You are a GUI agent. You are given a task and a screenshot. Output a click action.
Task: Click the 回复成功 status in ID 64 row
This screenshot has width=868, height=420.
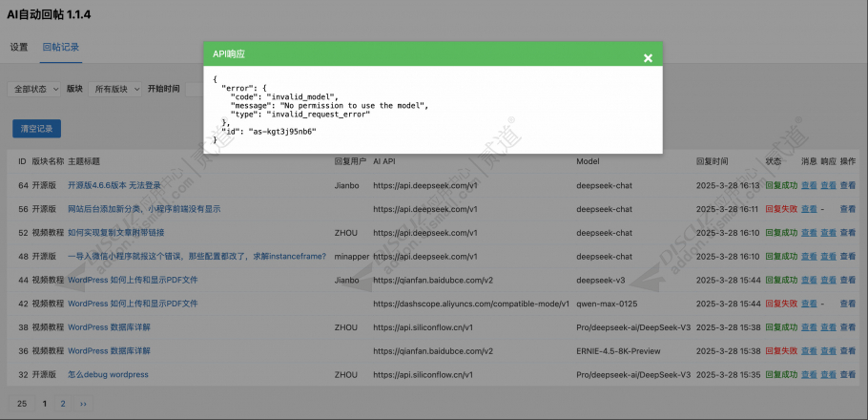point(781,185)
